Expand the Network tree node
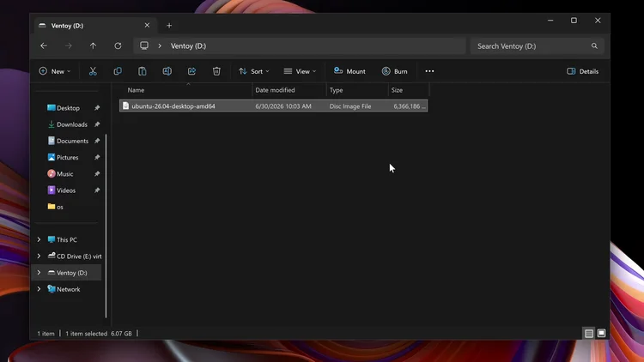 [39, 289]
